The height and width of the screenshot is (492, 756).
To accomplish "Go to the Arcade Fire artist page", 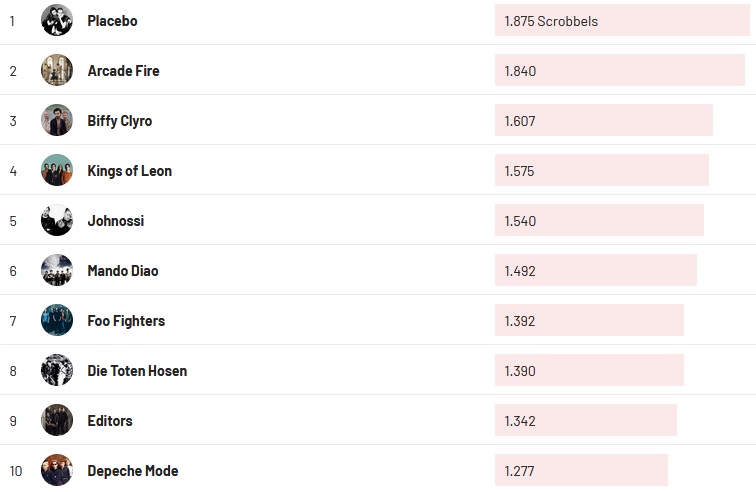I will click(123, 71).
